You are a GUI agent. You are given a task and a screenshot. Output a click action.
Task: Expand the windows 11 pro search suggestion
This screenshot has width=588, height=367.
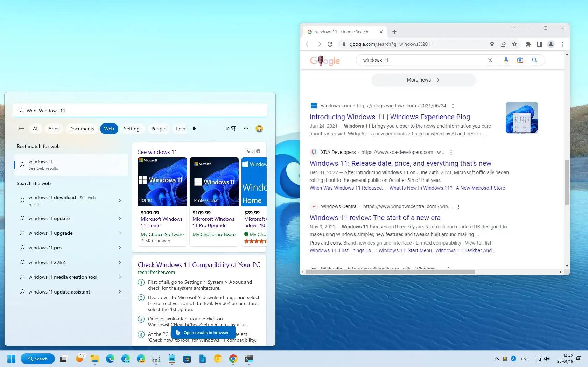[x=120, y=248]
